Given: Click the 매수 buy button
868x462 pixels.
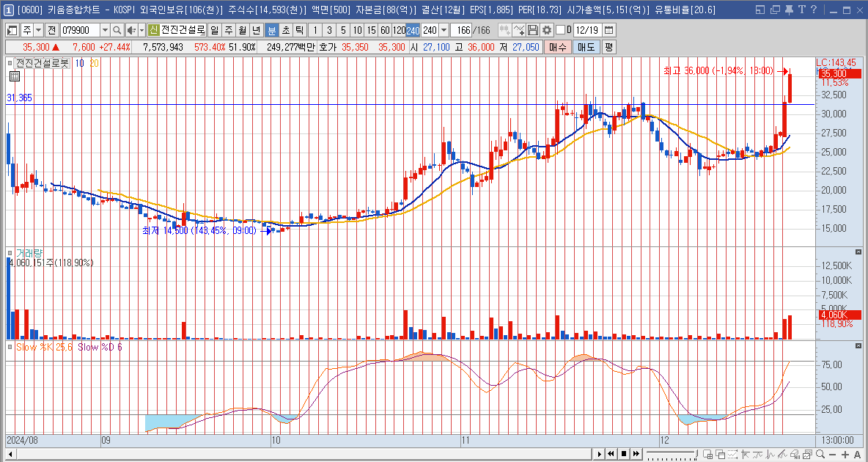Looking at the screenshot, I should (557, 47).
